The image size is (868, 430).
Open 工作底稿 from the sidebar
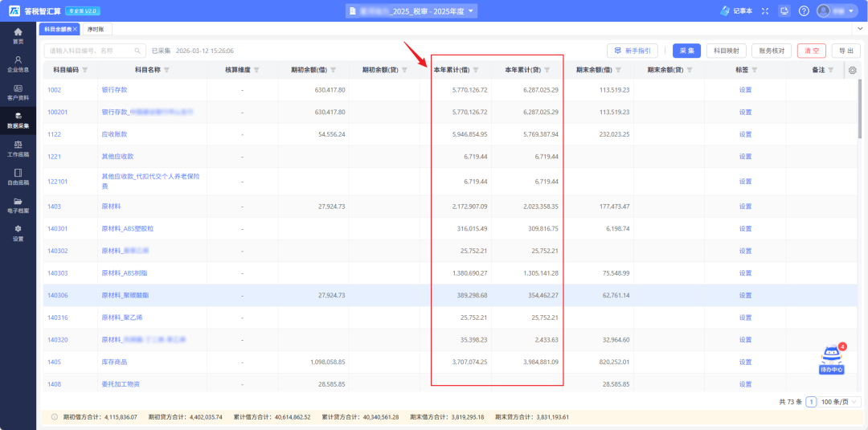18,149
